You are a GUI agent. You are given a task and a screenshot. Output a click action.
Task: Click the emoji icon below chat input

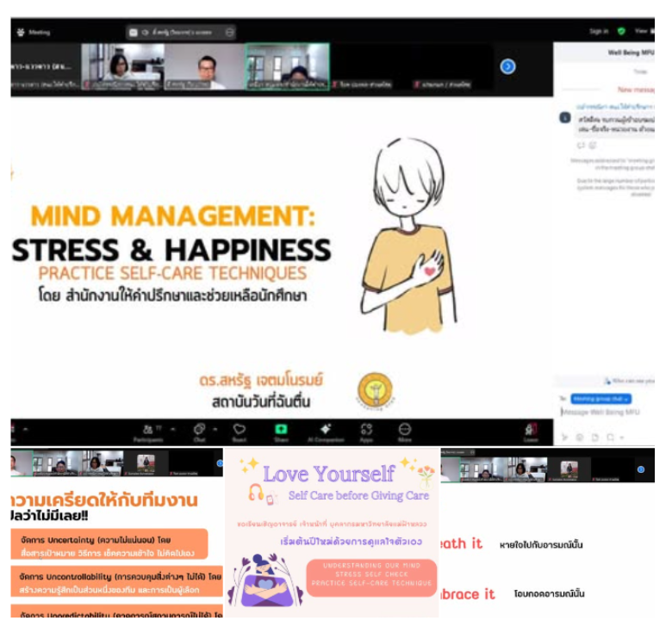(x=580, y=437)
